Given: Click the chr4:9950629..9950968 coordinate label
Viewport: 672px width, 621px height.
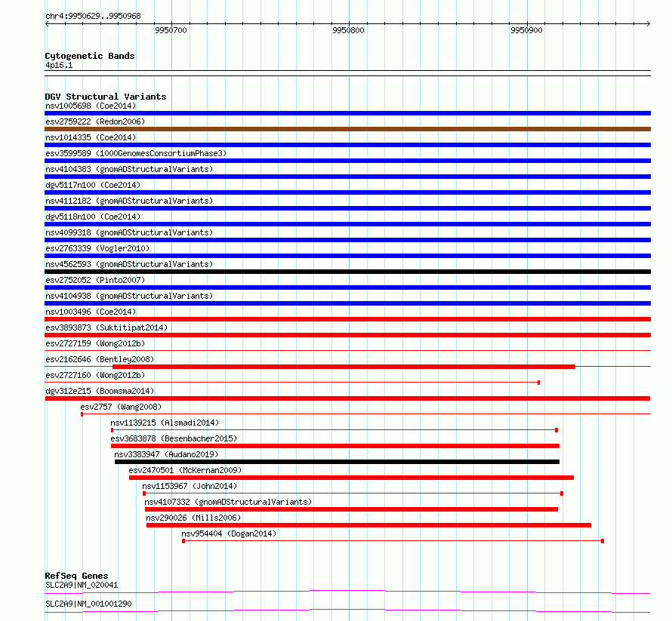Looking at the screenshot, I should [93, 16].
